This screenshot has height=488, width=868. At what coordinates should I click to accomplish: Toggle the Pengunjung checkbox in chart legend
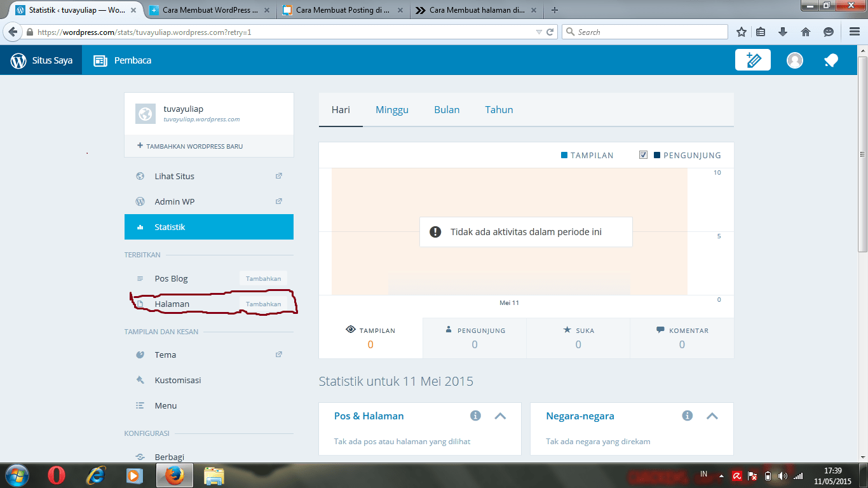pyautogui.click(x=643, y=154)
